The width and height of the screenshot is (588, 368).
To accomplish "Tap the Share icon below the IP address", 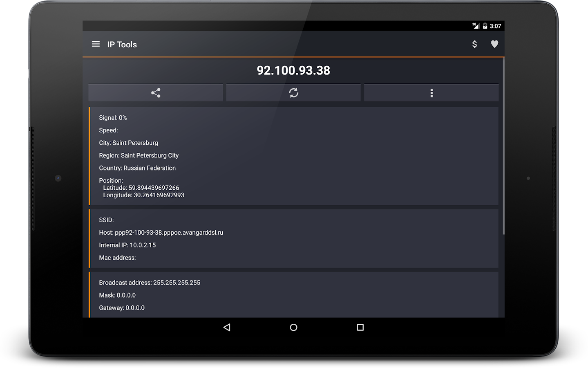I will (x=155, y=92).
